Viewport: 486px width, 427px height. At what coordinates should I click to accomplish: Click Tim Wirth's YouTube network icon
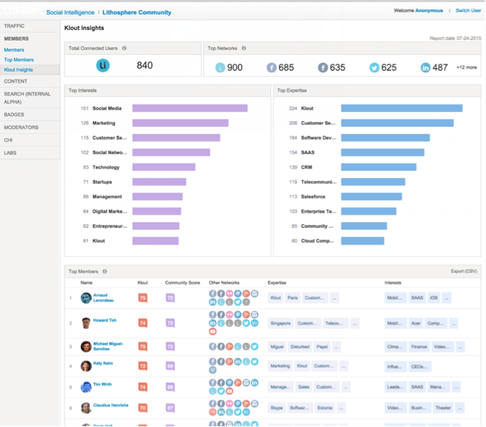(229, 391)
